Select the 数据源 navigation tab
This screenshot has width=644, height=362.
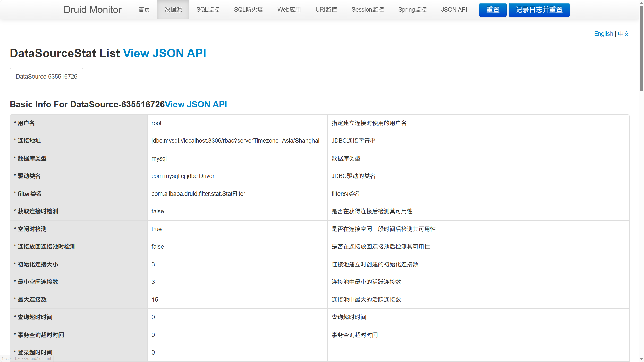pyautogui.click(x=173, y=10)
